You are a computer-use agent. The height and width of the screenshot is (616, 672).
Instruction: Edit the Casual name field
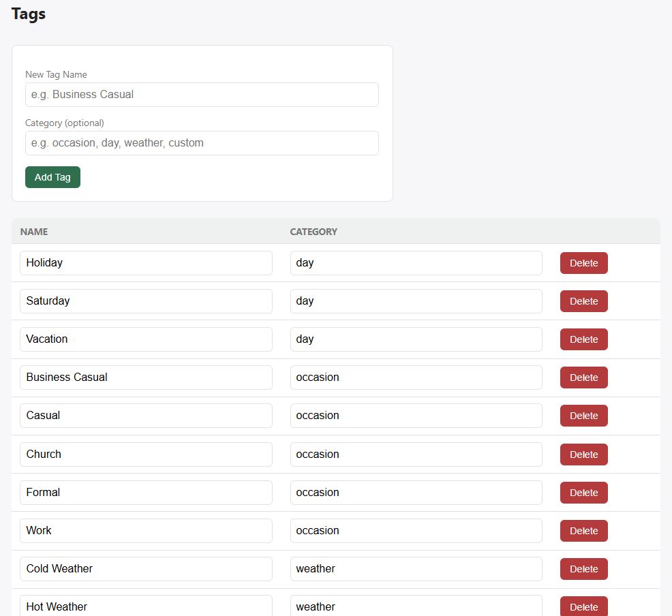[146, 416]
